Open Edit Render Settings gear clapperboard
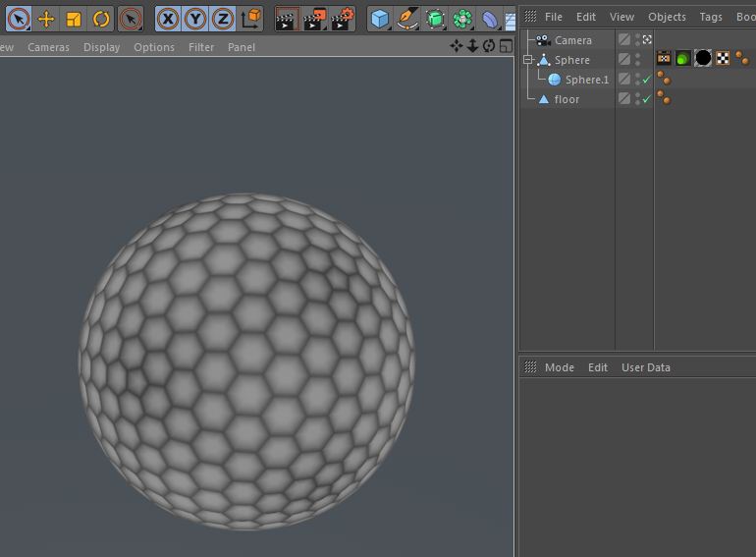This screenshot has width=756, height=557. [x=342, y=19]
